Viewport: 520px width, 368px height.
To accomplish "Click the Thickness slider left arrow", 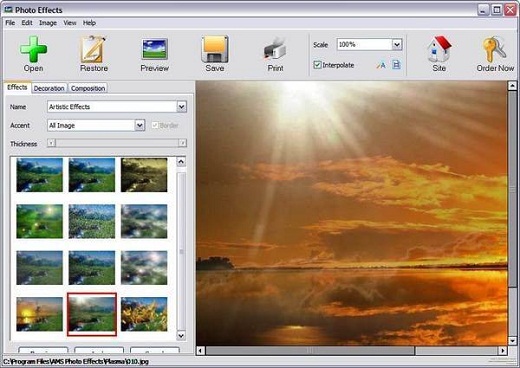I will coord(51,143).
